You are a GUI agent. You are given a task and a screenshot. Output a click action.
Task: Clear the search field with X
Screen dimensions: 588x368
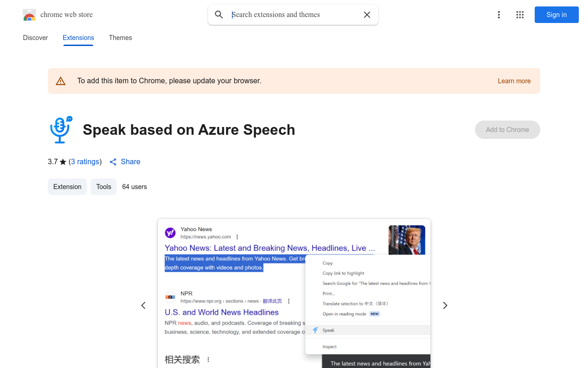pos(367,15)
